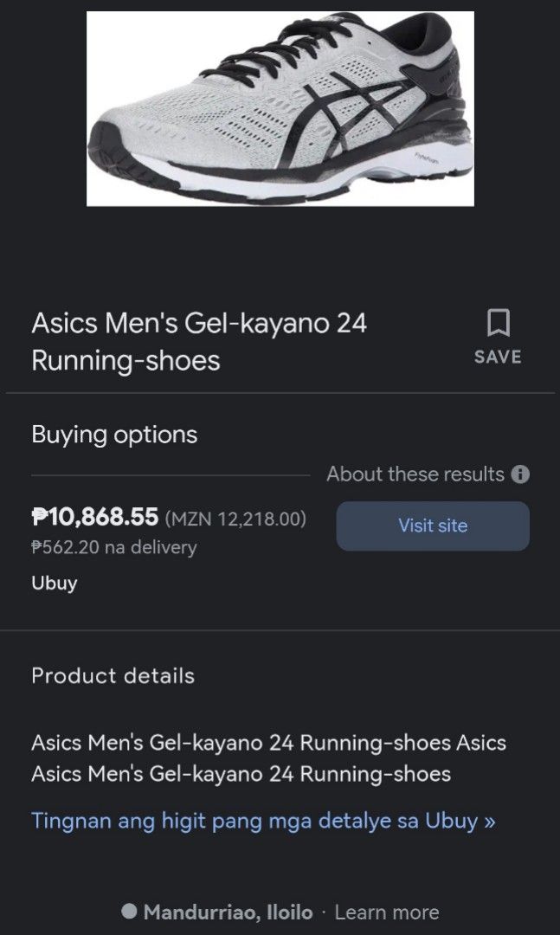The height and width of the screenshot is (935, 560).
Task: Open the Tingnan ang higit pang detalye link
Action: [263, 820]
